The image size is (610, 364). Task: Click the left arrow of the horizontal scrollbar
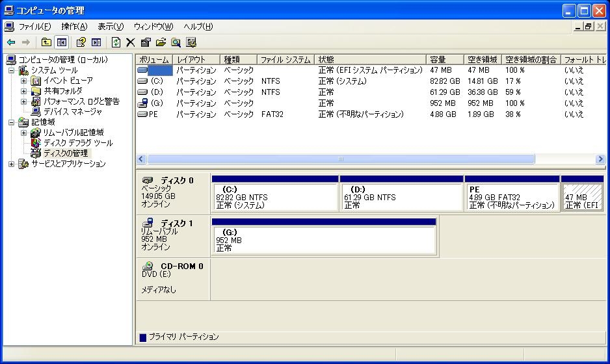[x=141, y=159]
